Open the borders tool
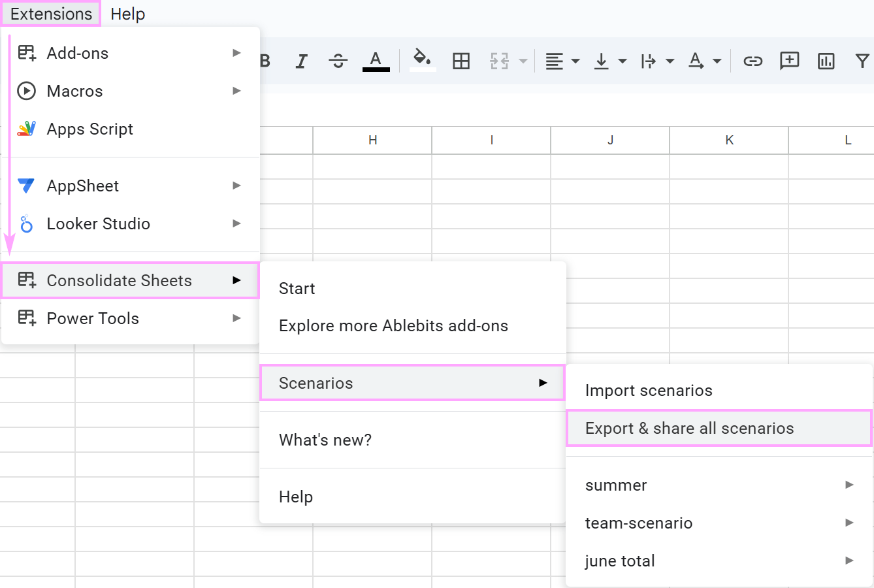The height and width of the screenshot is (588, 874). point(461,61)
